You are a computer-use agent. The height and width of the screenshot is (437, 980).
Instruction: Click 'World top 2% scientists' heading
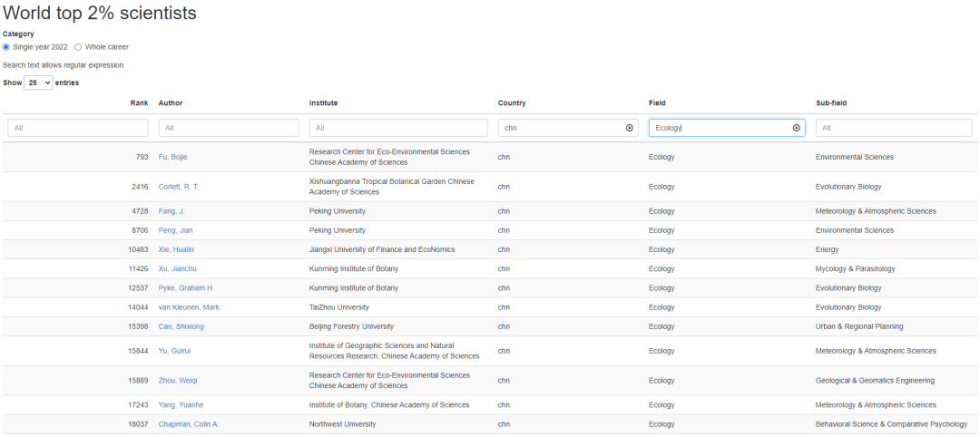(100, 13)
